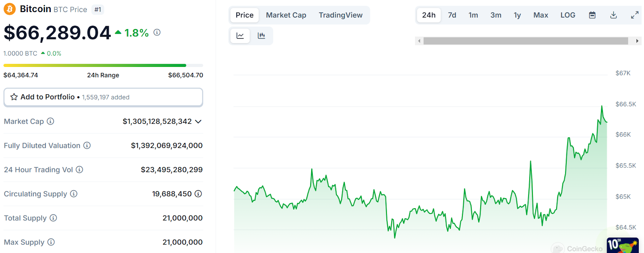Select the Max time range

tap(541, 15)
